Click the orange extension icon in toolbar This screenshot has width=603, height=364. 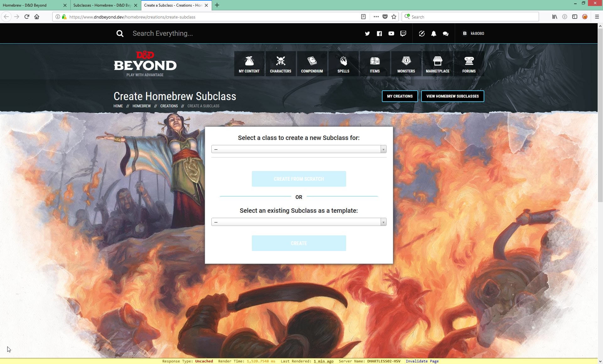(585, 17)
